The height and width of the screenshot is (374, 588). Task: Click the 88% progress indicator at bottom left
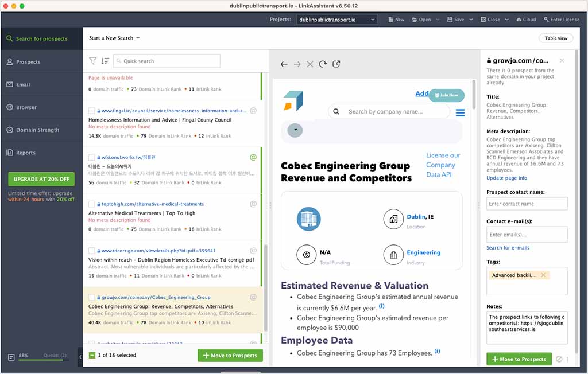point(23,355)
